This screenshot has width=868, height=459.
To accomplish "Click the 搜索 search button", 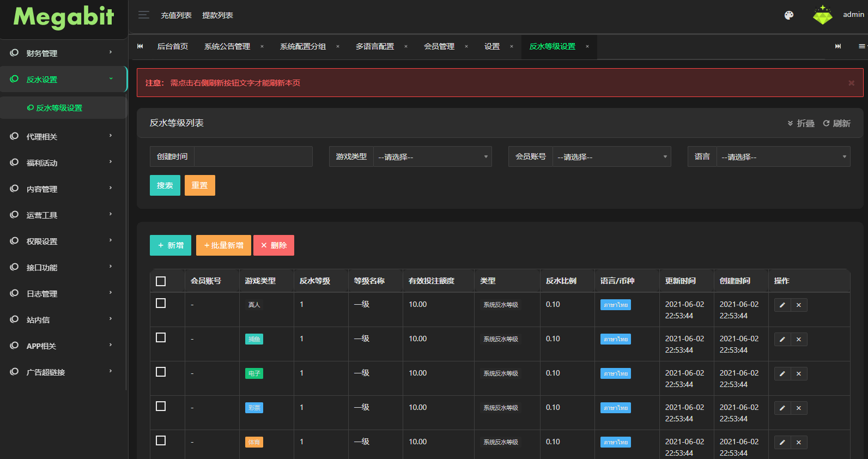I will (165, 185).
